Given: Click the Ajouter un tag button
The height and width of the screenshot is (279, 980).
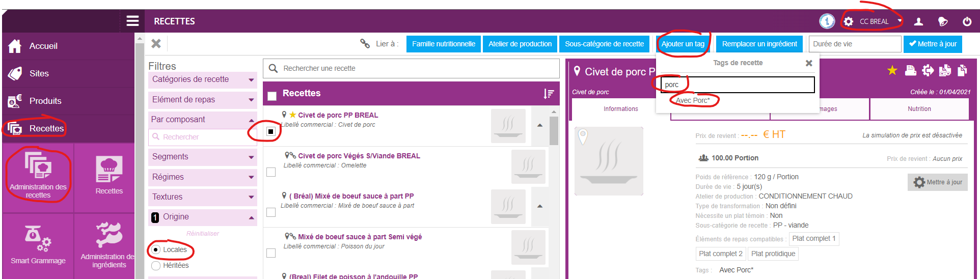Looking at the screenshot, I should [683, 44].
